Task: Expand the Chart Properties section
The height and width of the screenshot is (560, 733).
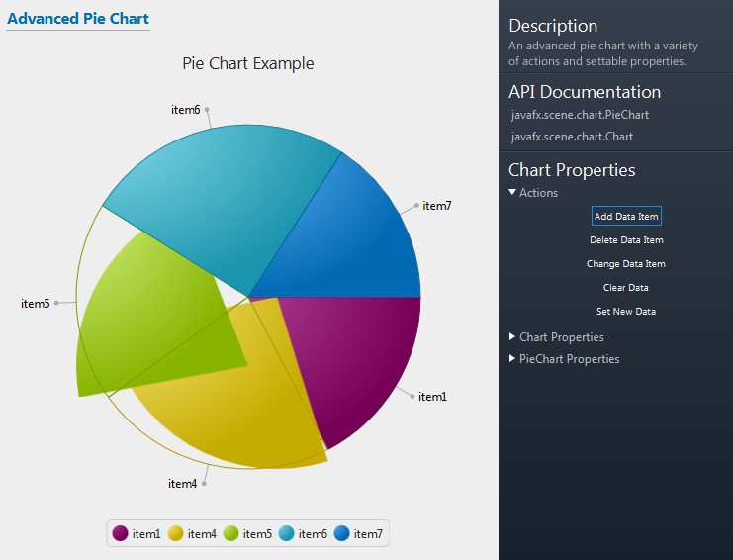Action: (x=512, y=337)
